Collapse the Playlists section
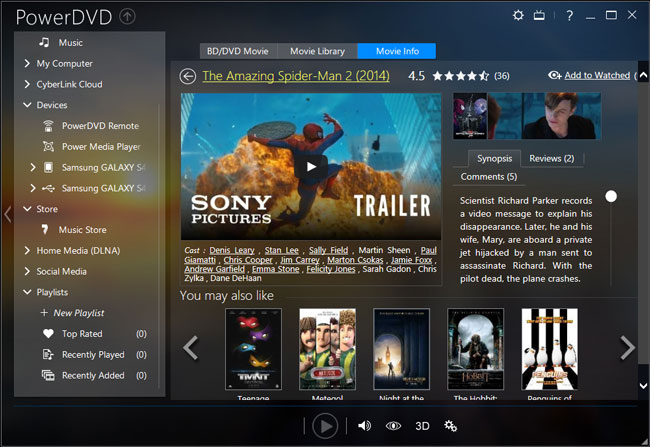650x447 pixels. tap(27, 292)
